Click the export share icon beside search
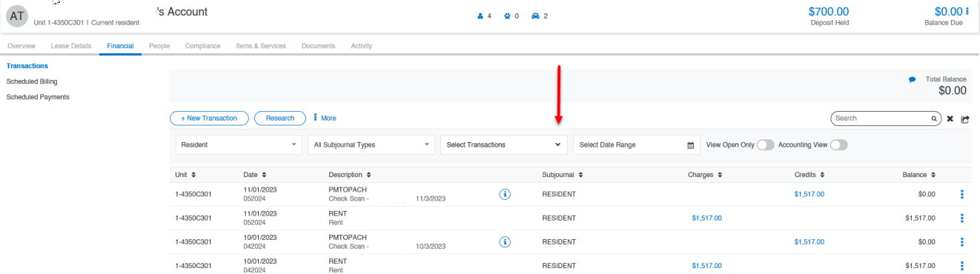The image size is (980, 274). click(x=965, y=118)
